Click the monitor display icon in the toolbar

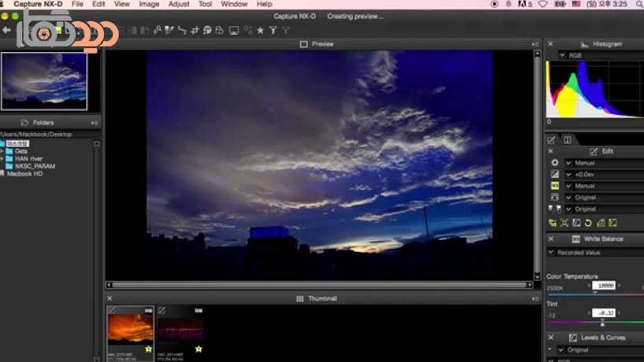click(234, 31)
